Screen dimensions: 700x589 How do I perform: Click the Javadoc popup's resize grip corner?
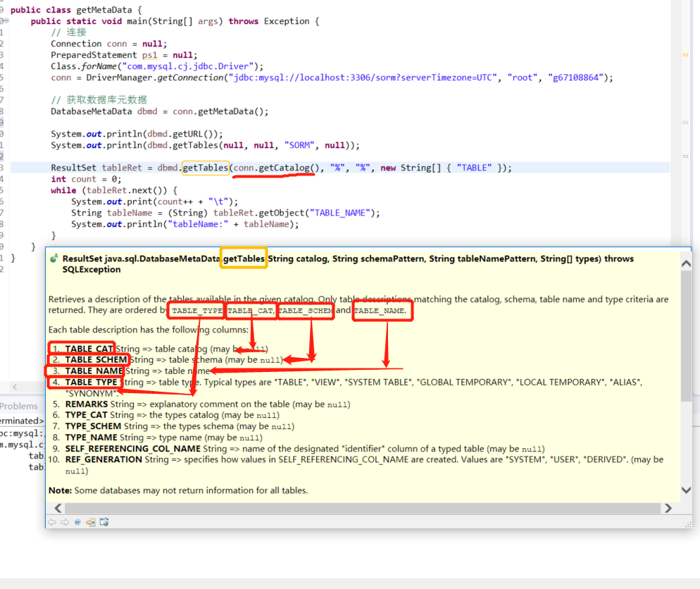coord(688,525)
